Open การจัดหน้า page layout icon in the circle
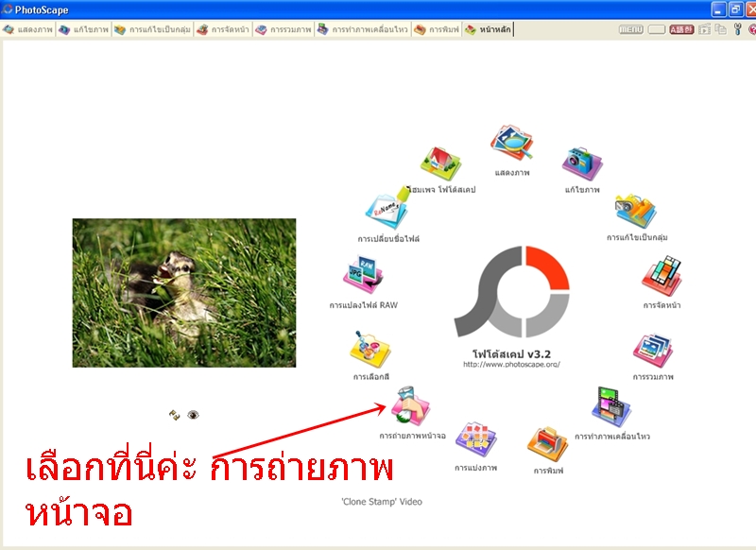The image size is (756, 550). click(x=661, y=276)
